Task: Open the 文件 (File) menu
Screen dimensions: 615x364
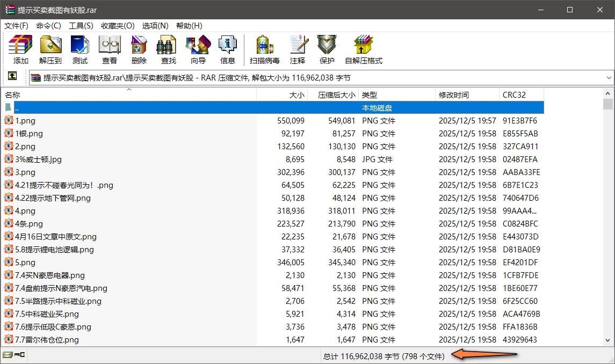Action: point(17,25)
